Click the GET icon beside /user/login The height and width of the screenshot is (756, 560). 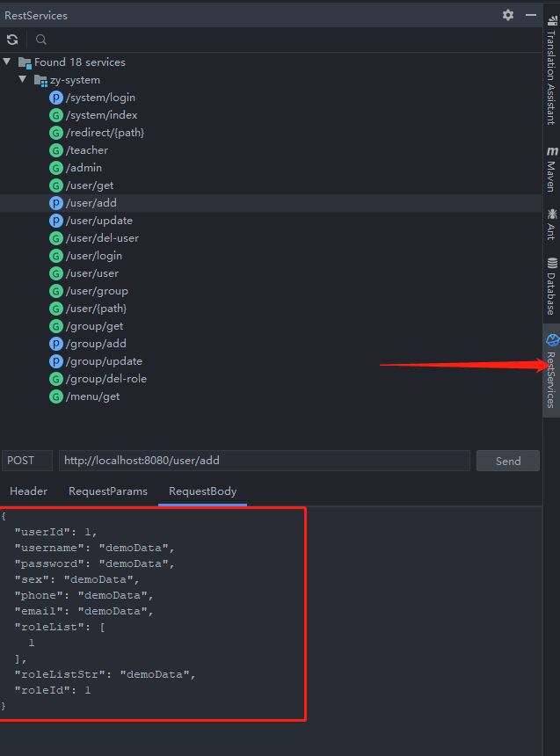pos(56,256)
